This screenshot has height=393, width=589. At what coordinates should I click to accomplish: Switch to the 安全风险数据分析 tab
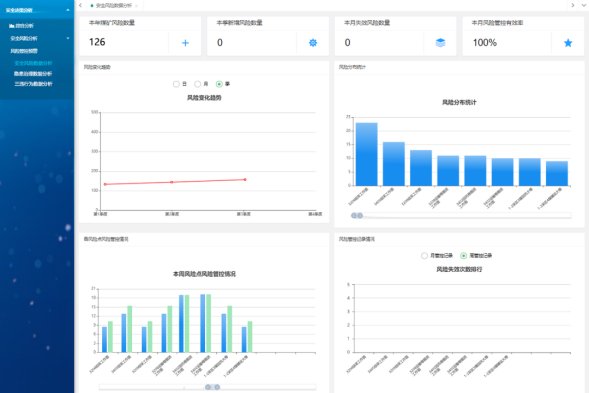[x=114, y=6]
